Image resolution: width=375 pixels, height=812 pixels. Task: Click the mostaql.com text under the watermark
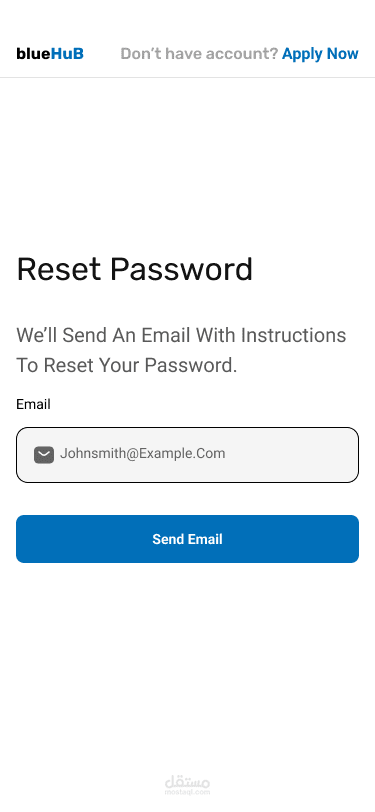(x=188, y=792)
